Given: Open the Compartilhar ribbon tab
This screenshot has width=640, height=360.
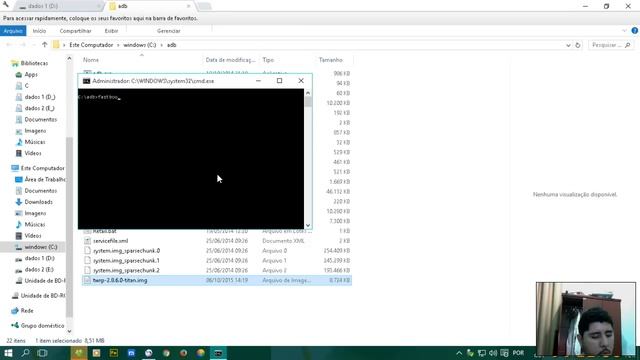Looking at the screenshot, I should (76, 31).
